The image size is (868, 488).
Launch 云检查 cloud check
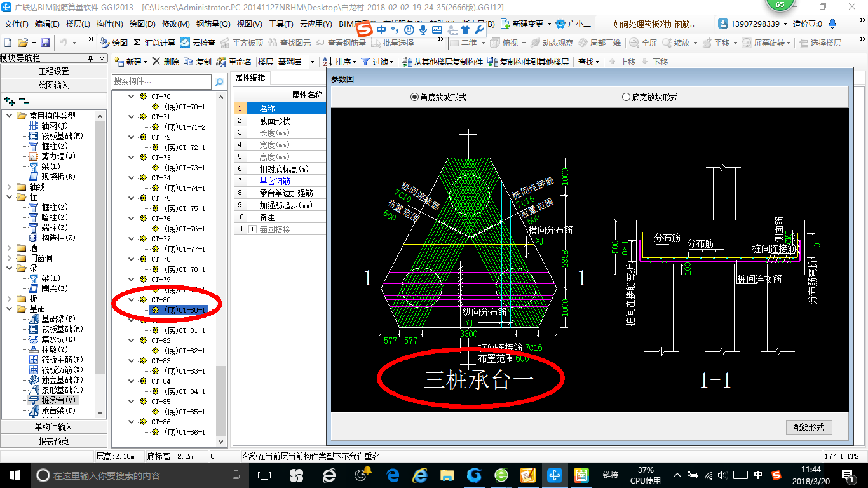tap(198, 43)
